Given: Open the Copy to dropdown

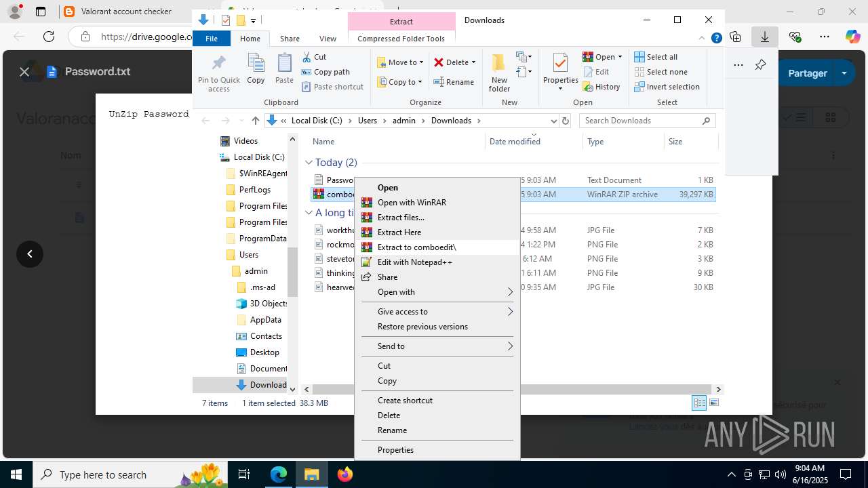Looking at the screenshot, I should point(400,82).
